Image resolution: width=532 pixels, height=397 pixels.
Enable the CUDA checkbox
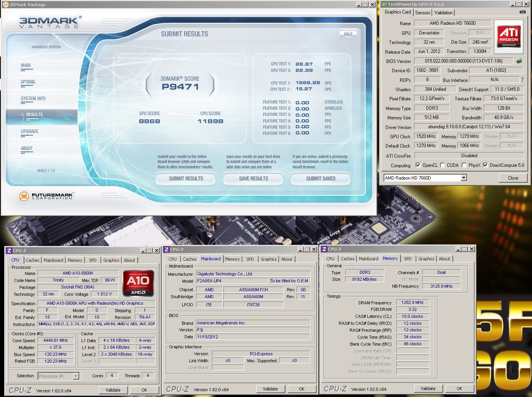pyautogui.click(x=442, y=165)
